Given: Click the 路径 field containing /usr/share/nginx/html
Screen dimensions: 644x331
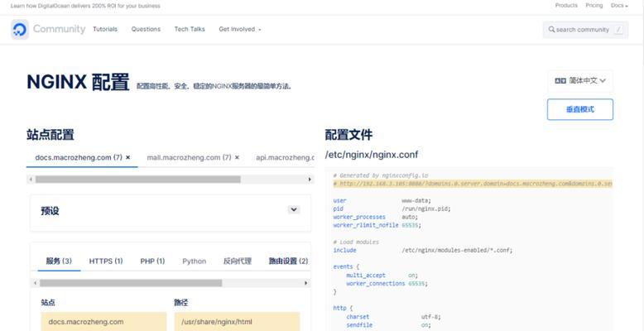Looking at the screenshot, I should [237, 322].
